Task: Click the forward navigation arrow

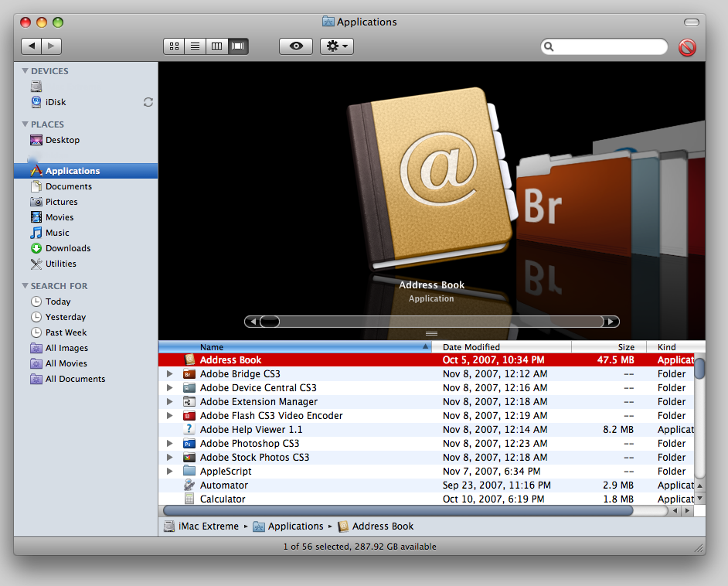Action: point(52,46)
